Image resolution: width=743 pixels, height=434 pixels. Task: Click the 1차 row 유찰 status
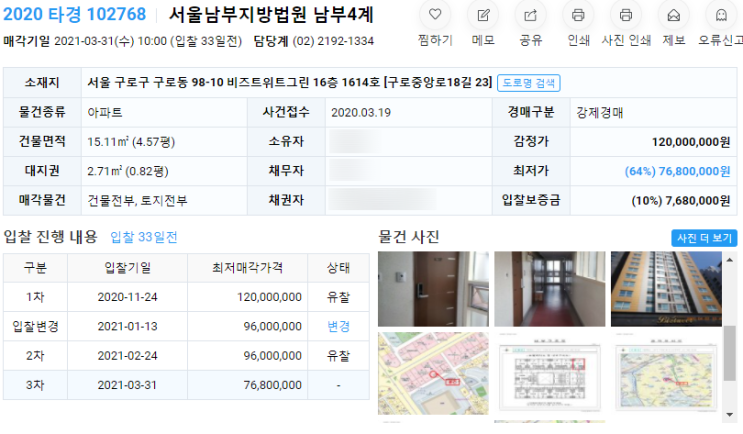(338, 297)
